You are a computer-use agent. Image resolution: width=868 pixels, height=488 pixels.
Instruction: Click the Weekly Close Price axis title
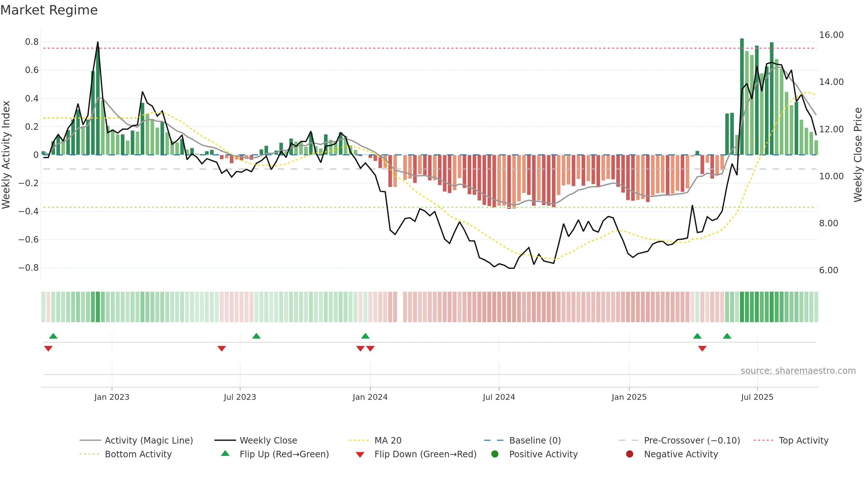coord(858,155)
